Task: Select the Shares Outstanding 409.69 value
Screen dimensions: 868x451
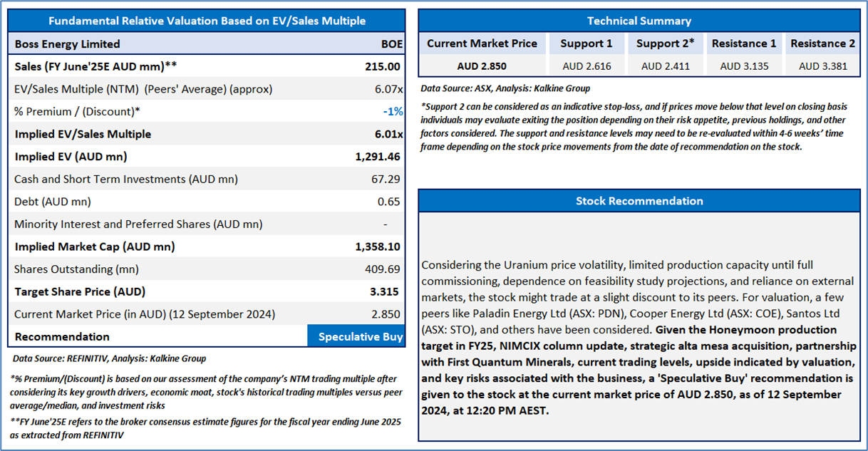Action: tap(385, 269)
